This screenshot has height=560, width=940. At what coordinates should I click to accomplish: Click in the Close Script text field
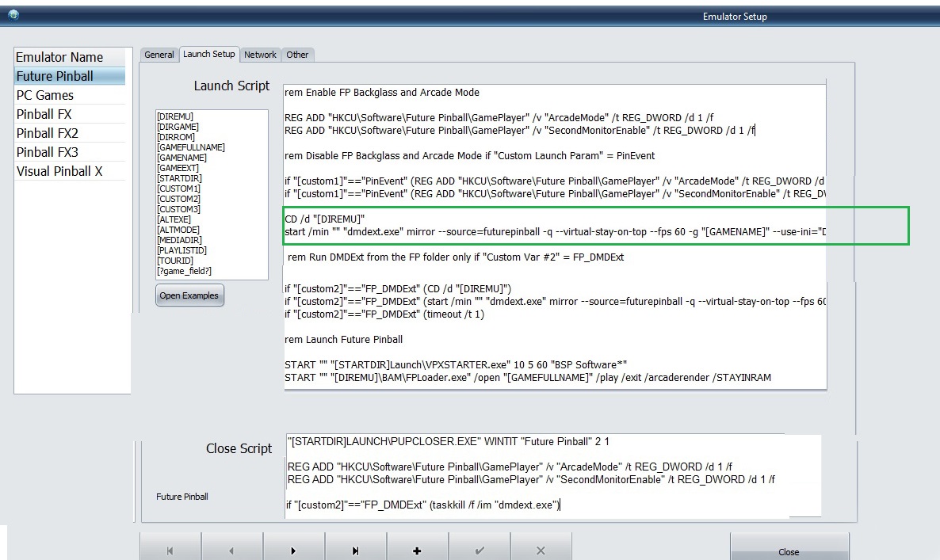tap(552, 475)
